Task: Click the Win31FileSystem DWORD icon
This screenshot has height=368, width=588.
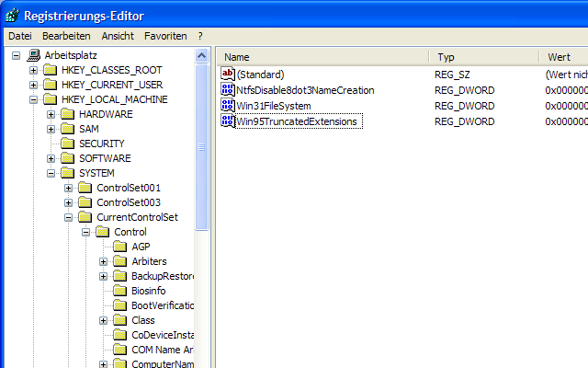Action: [228, 106]
